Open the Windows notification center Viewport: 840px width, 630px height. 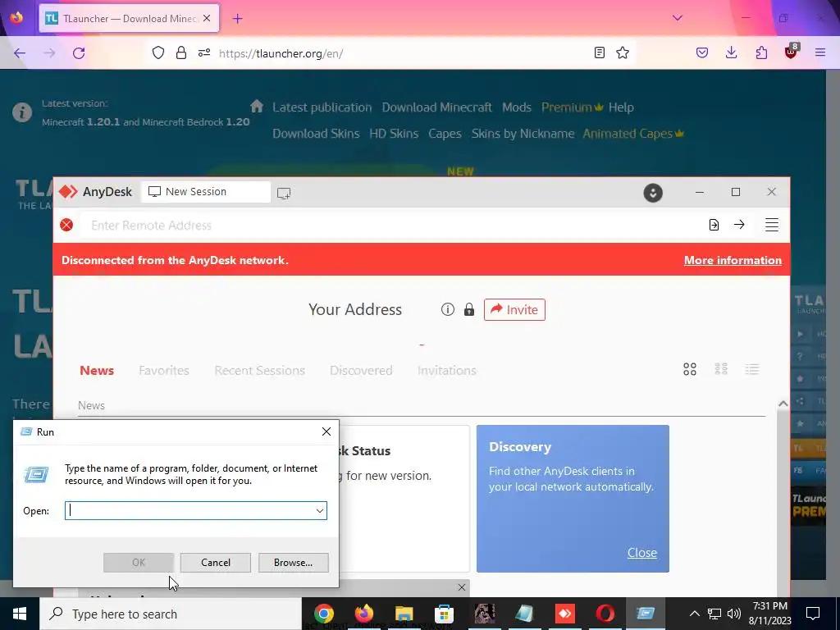click(x=813, y=614)
